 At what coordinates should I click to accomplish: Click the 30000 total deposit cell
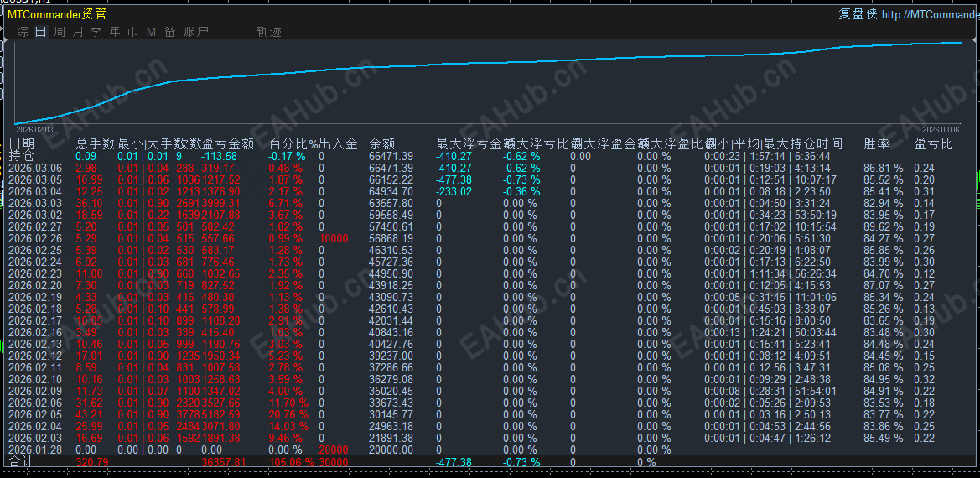click(x=333, y=462)
